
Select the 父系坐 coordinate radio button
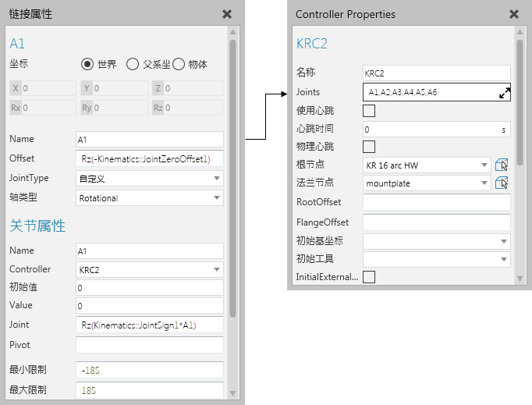click(x=133, y=64)
